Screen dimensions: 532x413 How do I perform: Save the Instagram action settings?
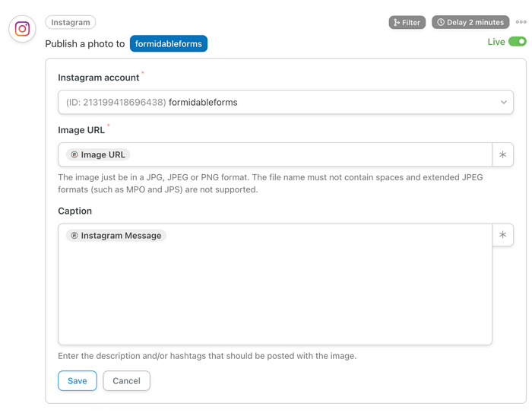tap(78, 381)
